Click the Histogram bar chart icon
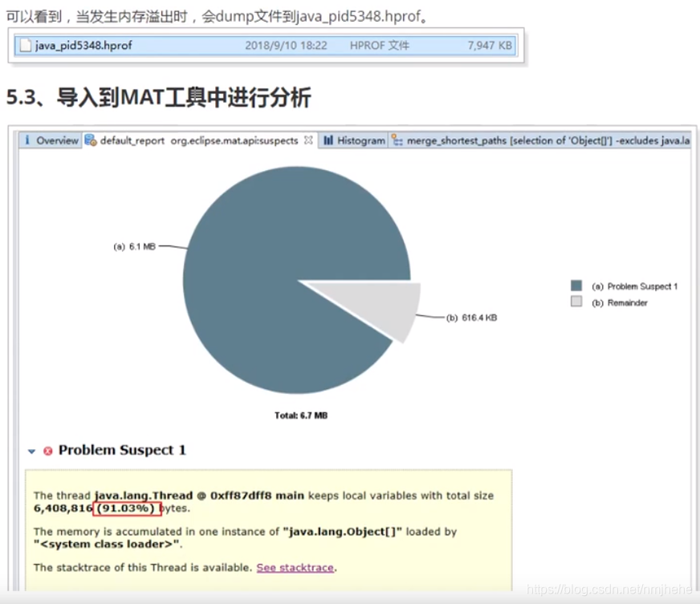This screenshot has width=700, height=604. 328,140
